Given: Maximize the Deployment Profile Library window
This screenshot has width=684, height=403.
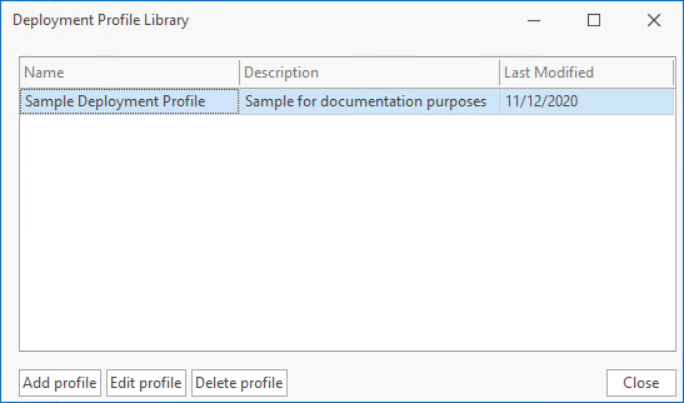Looking at the screenshot, I should (594, 20).
